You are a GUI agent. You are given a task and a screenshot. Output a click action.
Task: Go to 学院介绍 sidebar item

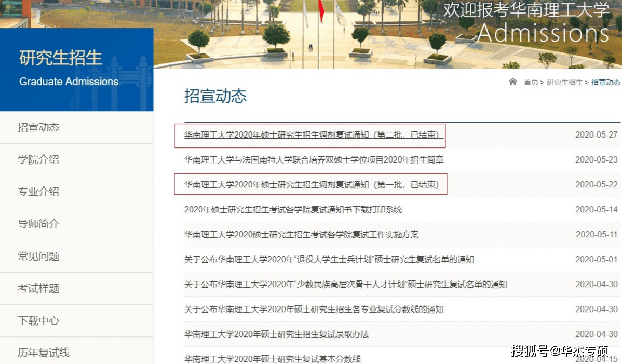(x=38, y=159)
